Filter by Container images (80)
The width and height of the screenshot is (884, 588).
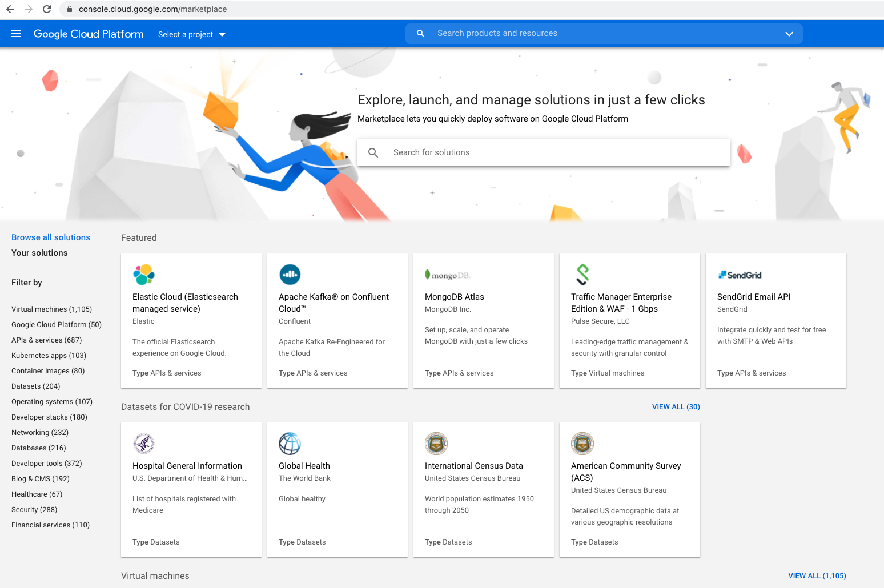pos(48,370)
